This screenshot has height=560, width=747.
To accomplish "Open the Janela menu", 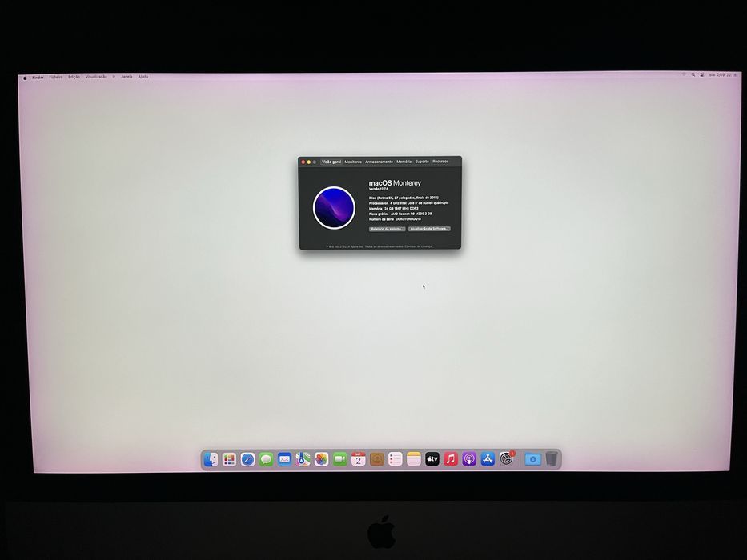I will [x=127, y=77].
